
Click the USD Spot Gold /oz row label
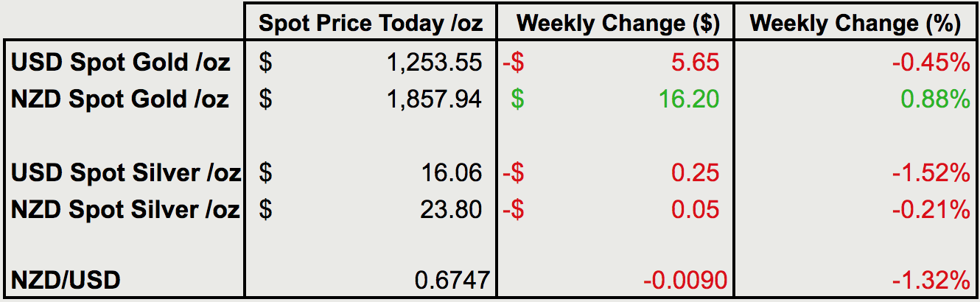pos(120,63)
